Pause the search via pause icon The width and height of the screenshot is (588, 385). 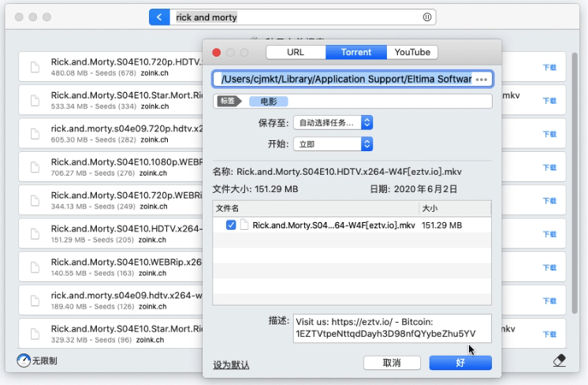tap(426, 17)
